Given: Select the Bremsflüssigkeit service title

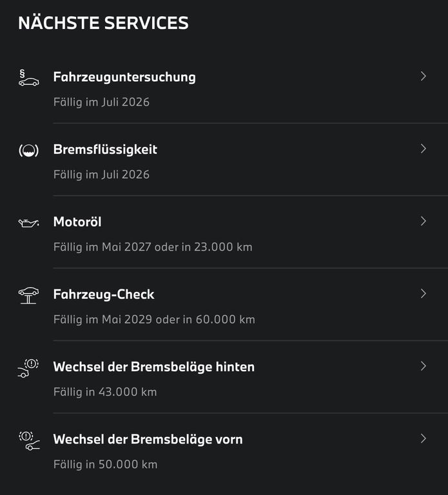Looking at the screenshot, I should click(x=105, y=150).
